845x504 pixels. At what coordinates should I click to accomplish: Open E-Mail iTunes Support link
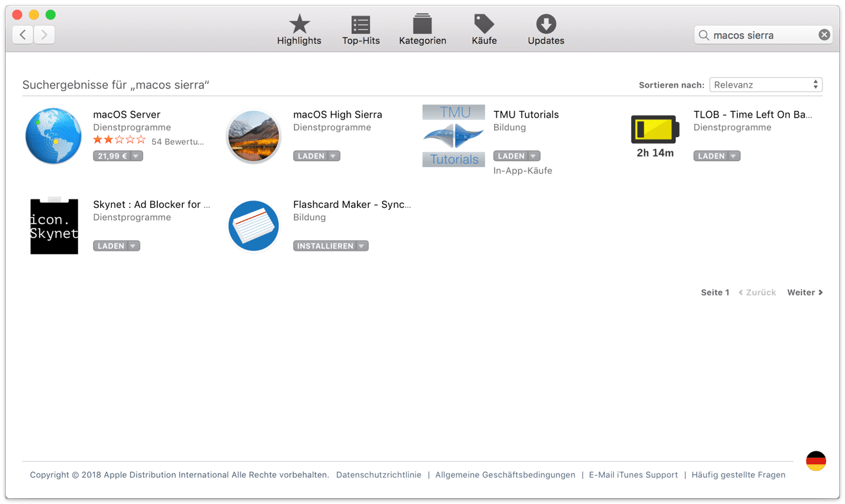633,475
